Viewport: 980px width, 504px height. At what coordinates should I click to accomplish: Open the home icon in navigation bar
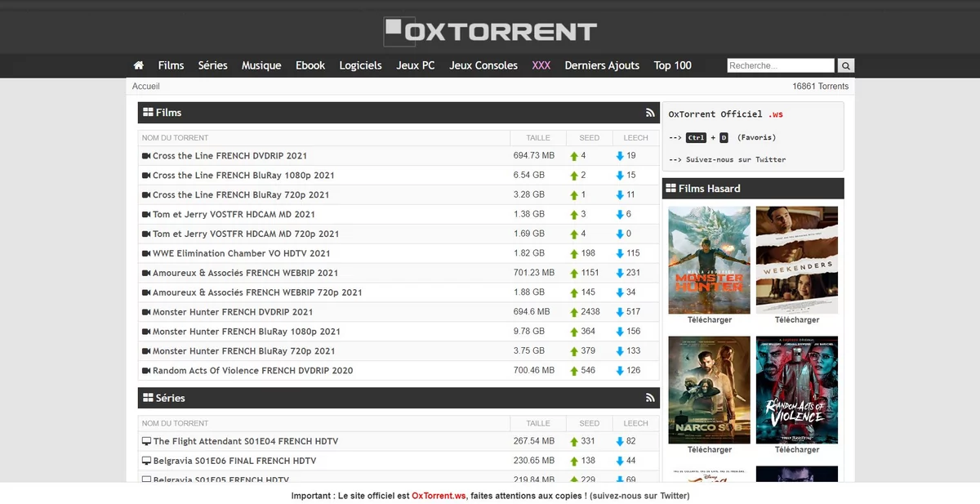(139, 65)
